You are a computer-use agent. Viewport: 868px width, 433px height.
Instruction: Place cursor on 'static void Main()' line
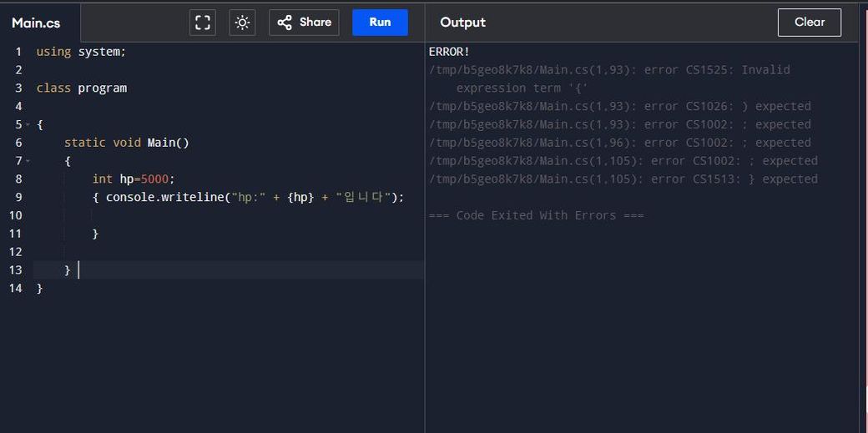[127, 143]
